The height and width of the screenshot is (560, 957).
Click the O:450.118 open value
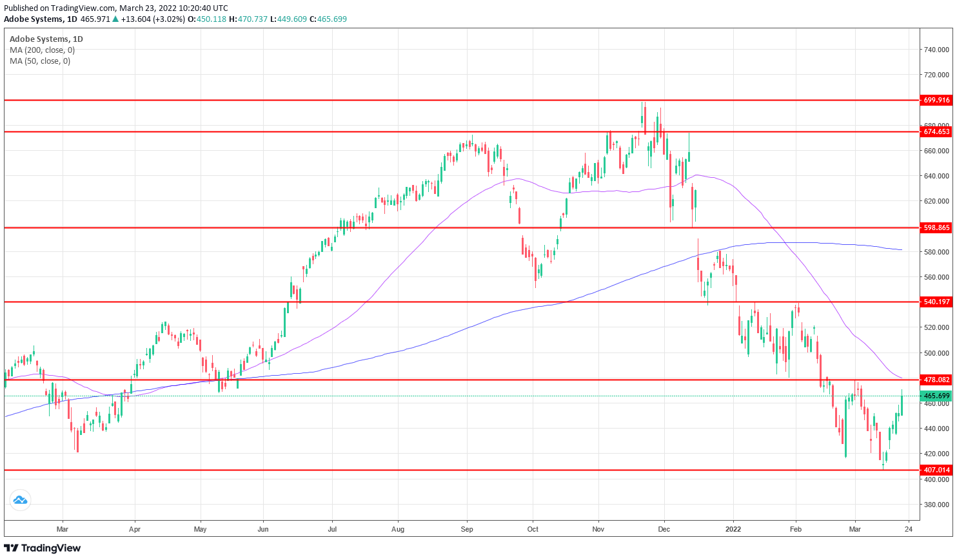207,19
